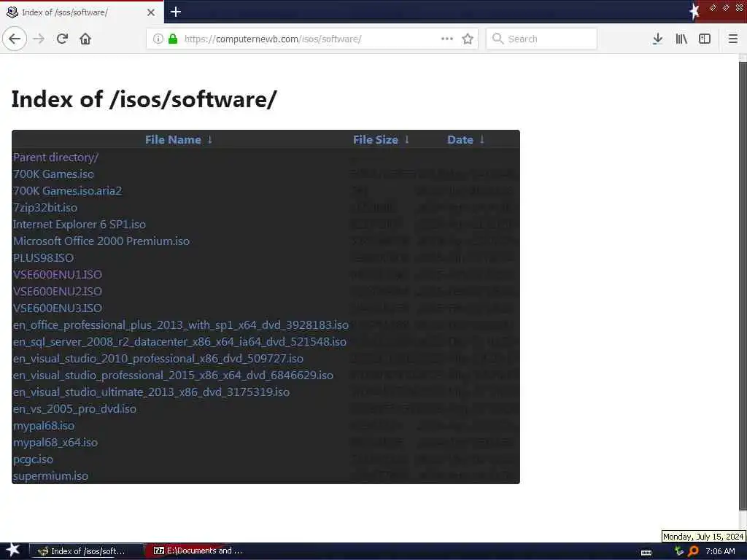Download en_visual_studio_professional_2015 ISO
The image size is (747, 560).
pos(173,376)
